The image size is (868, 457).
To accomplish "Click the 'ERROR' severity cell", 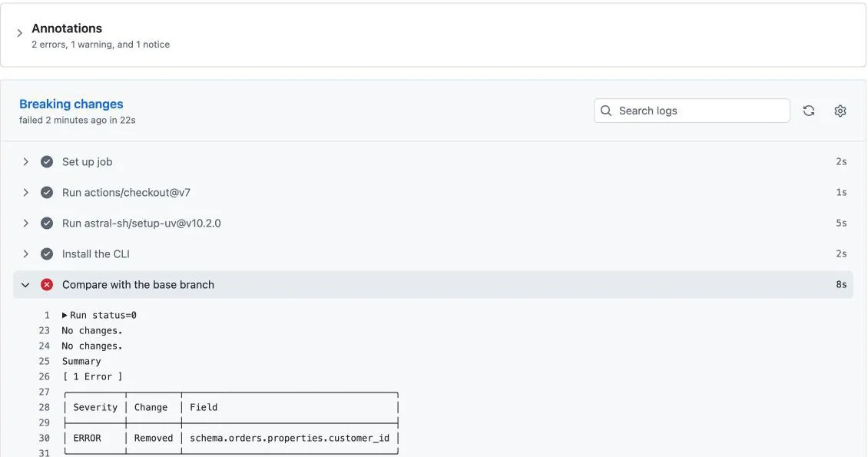I will point(87,439).
